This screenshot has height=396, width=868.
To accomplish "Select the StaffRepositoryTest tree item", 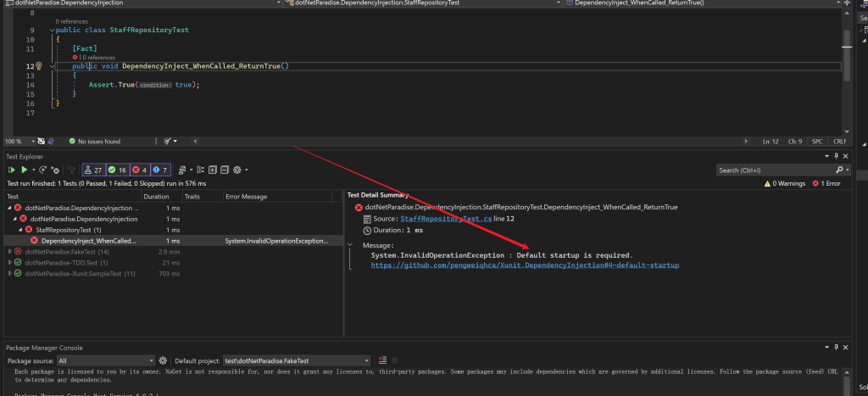I will (x=63, y=230).
